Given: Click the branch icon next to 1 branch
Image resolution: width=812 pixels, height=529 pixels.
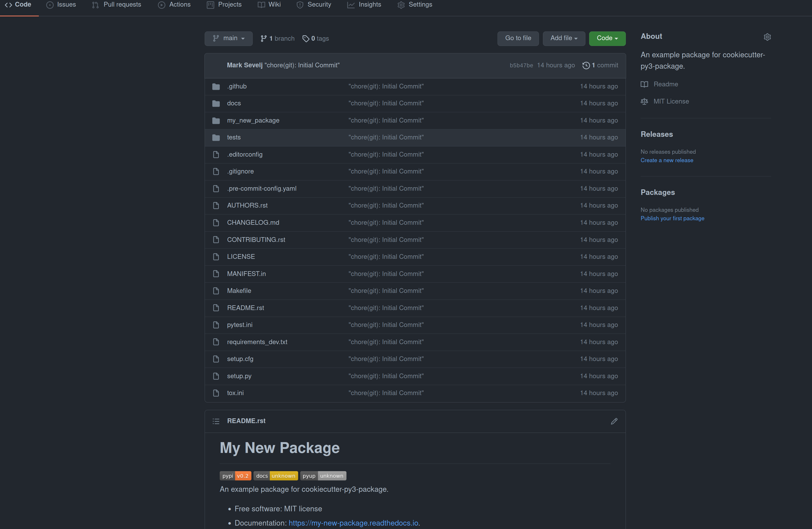Looking at the screenshot, I should point(263,39).
